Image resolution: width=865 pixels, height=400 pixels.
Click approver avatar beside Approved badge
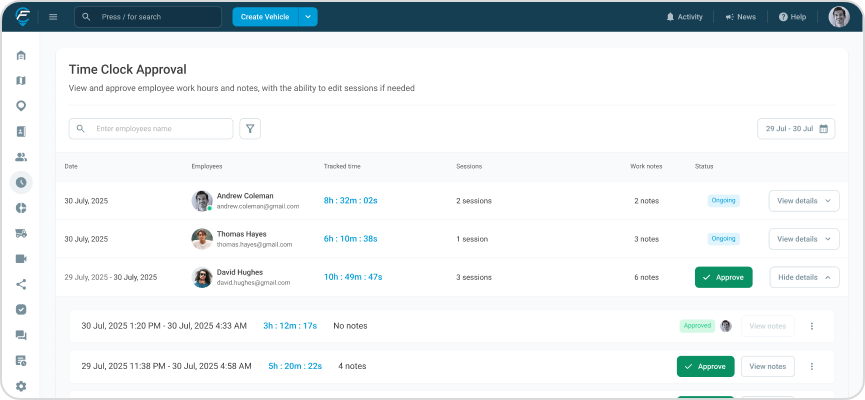point(726,326)
